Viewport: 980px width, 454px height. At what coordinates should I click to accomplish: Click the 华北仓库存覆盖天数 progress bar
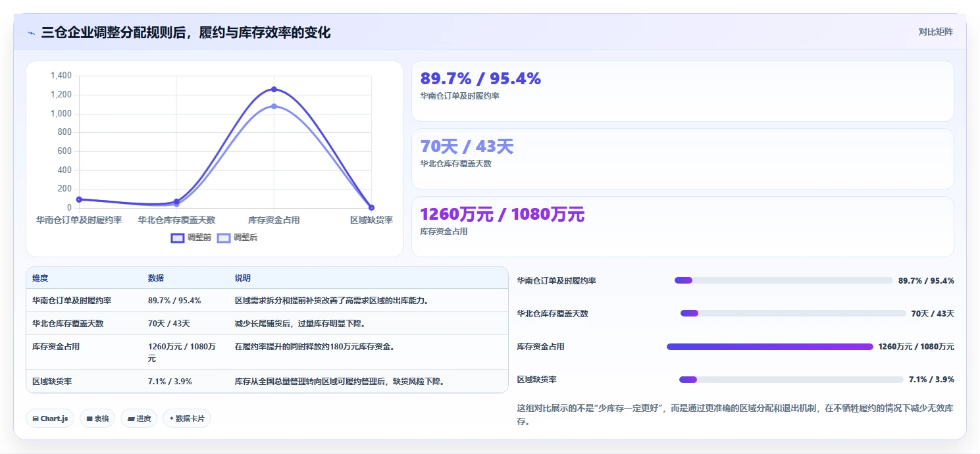(x=793, y=313)
